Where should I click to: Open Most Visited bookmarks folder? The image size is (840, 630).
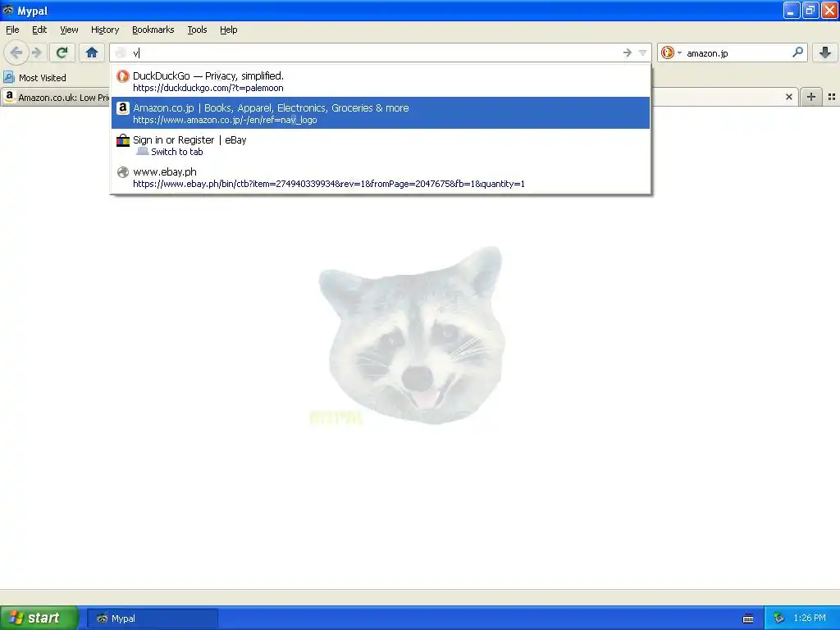pyautogui.click(x=34, y=78)
